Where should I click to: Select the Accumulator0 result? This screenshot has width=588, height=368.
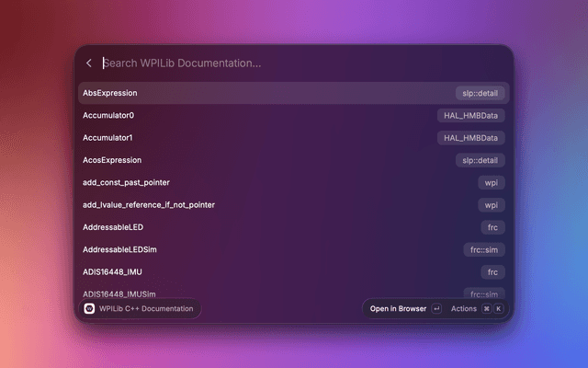pos(294,115)
